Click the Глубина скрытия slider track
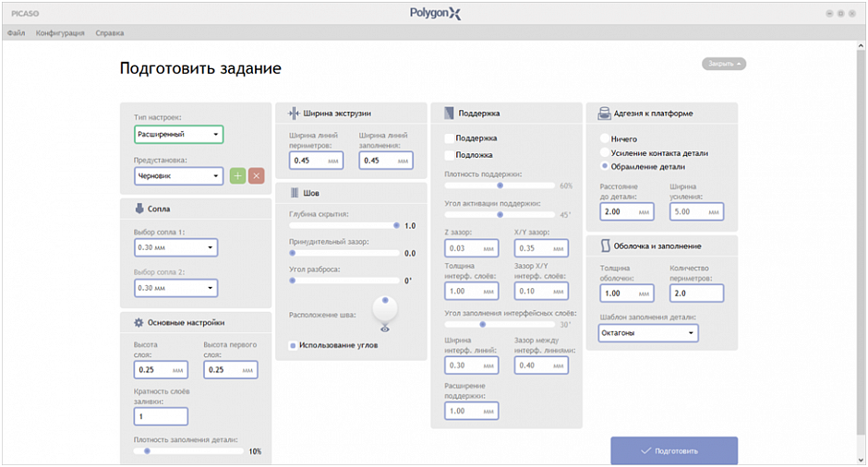Image resolution: width=868 pixels, height=467 pixels. click(x=344, y=225)
